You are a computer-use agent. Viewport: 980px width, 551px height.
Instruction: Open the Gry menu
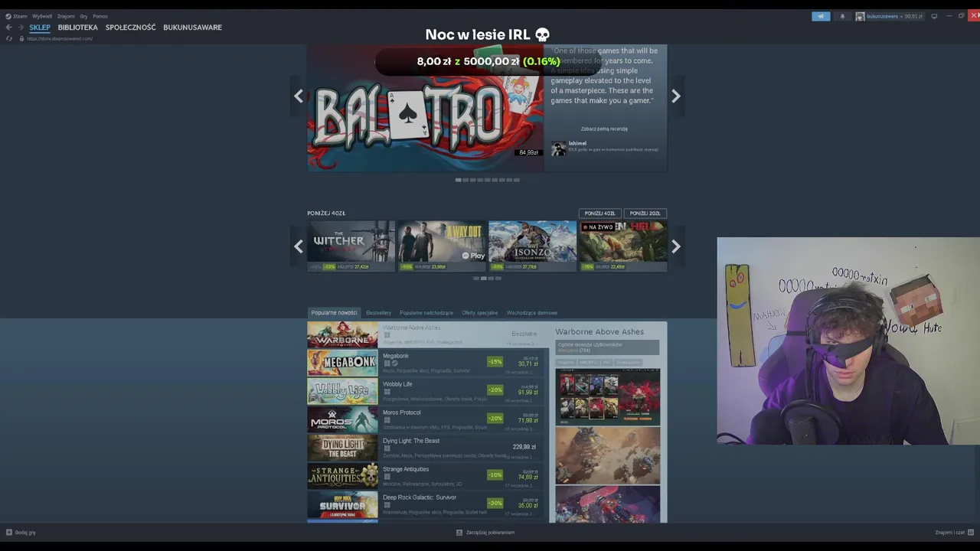click(83, 16)
